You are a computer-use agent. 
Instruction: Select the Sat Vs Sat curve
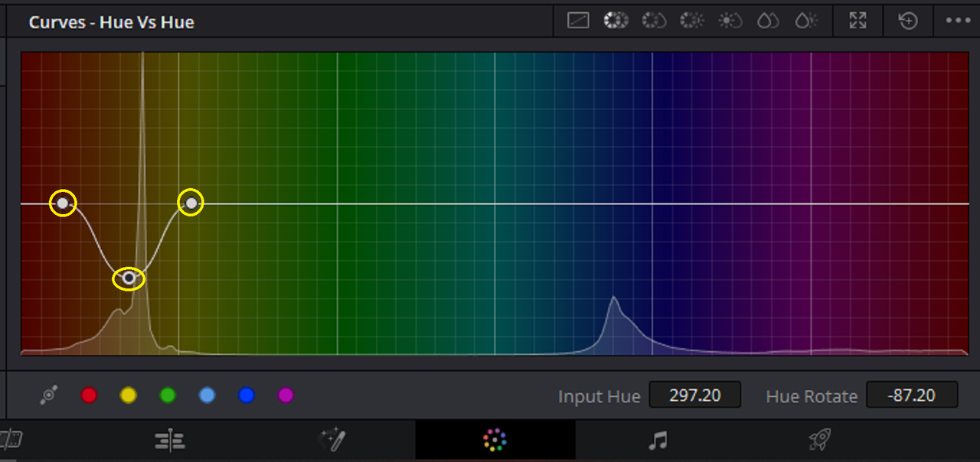[766, 21]
